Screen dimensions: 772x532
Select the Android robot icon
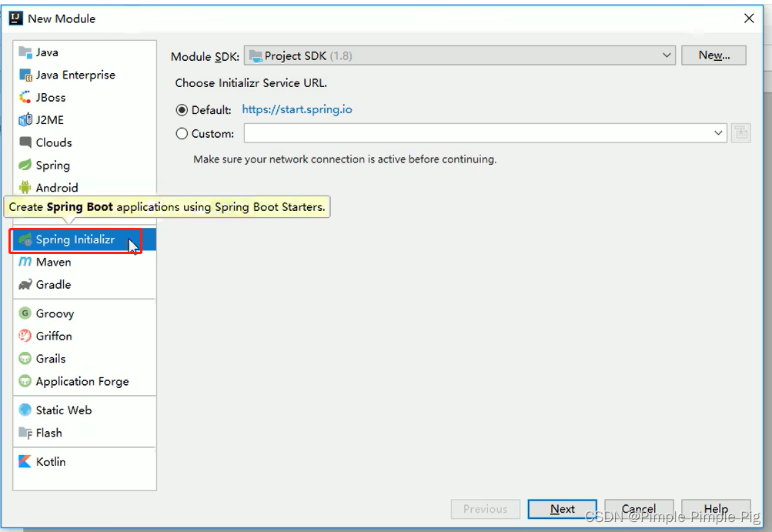click(x=25, y=187)
